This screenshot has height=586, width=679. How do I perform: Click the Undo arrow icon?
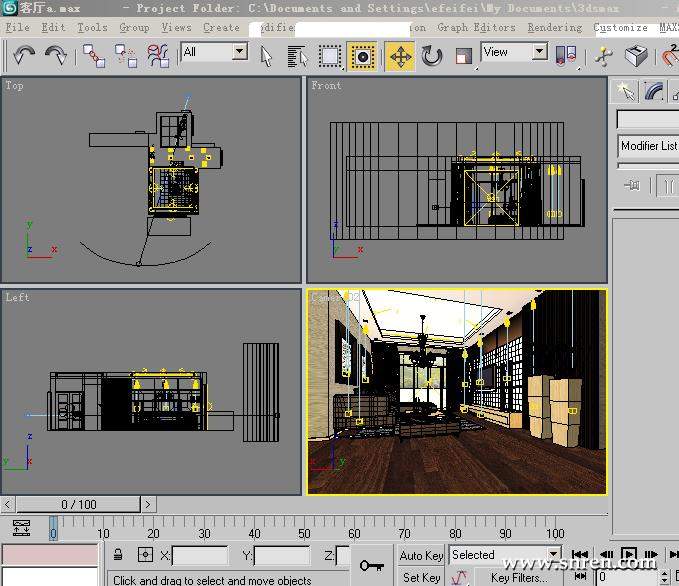click(24, 55)
